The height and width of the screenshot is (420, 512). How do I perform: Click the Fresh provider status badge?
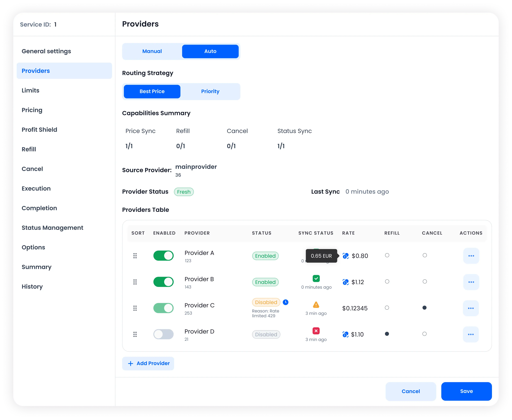click(x=184, y=192)
